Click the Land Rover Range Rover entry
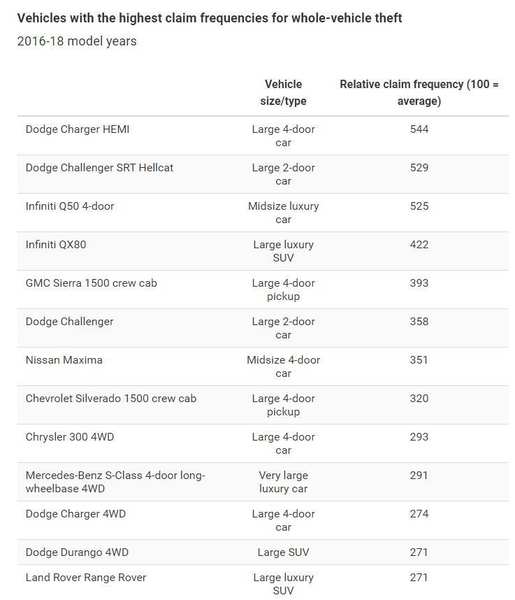This screenshot has height=600, width=515. pos(86,577)
